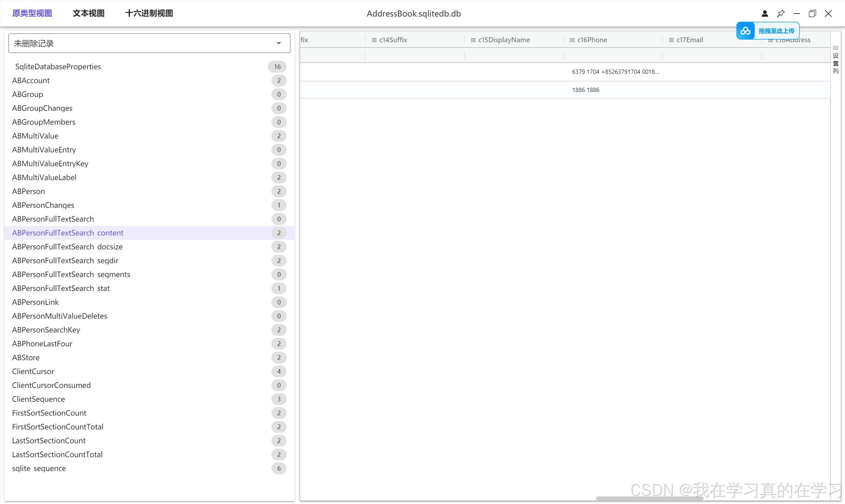The image size is (845, 504).
Task: Select the ABPerson table
Action: (28, 191)
